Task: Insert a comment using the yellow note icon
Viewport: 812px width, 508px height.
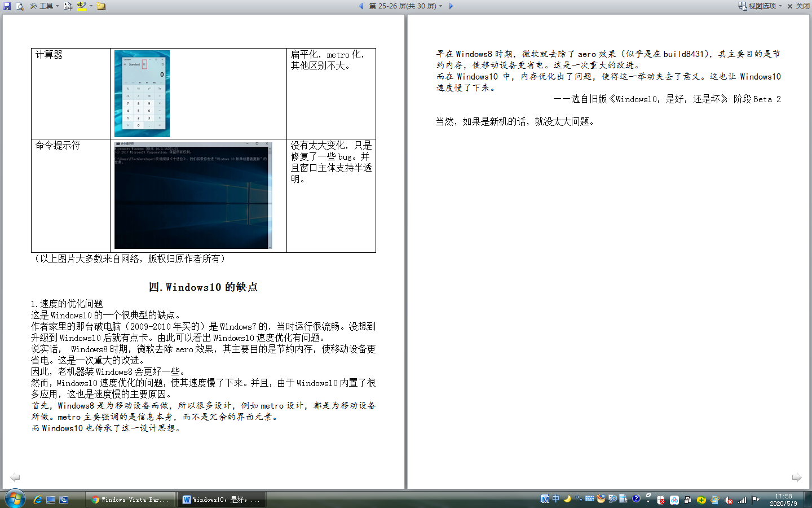Action: 101,6
